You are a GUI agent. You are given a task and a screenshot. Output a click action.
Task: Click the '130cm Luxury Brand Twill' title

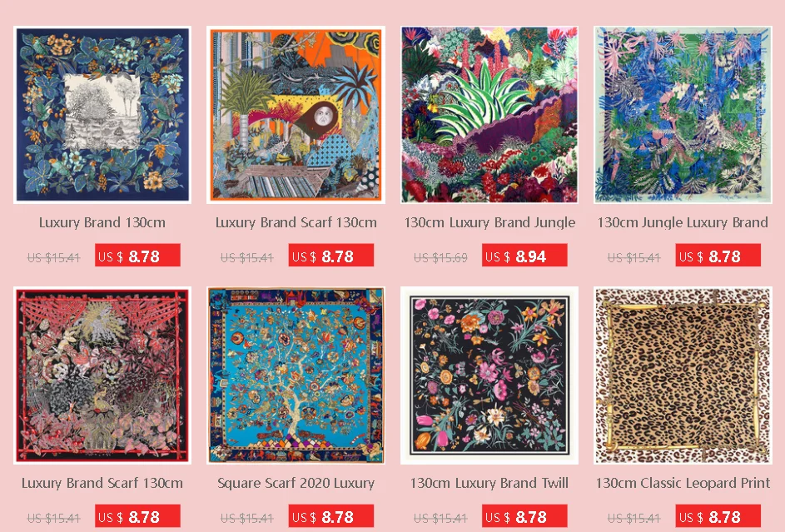point(489,483)
